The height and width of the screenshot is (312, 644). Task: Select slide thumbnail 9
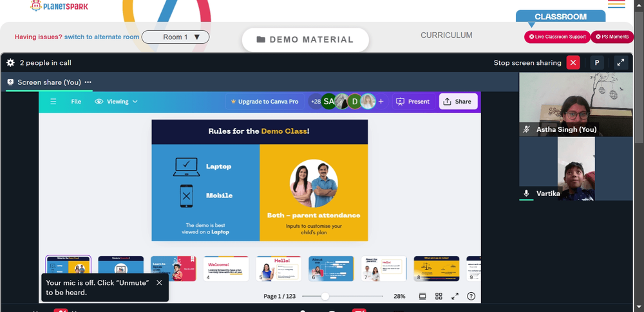(473, 268)
